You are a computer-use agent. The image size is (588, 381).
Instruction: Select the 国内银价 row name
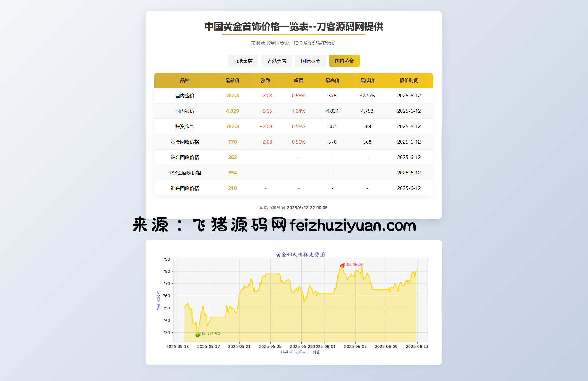point(185,111)
